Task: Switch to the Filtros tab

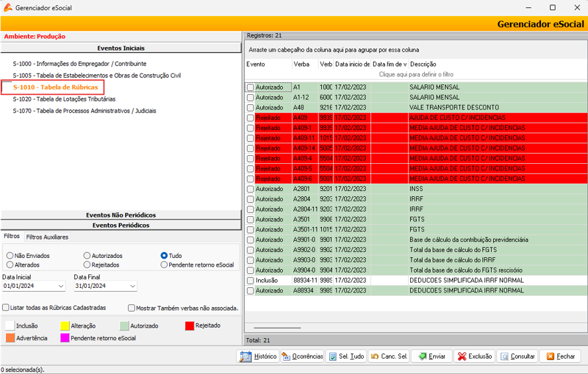Action: (12, 236)
